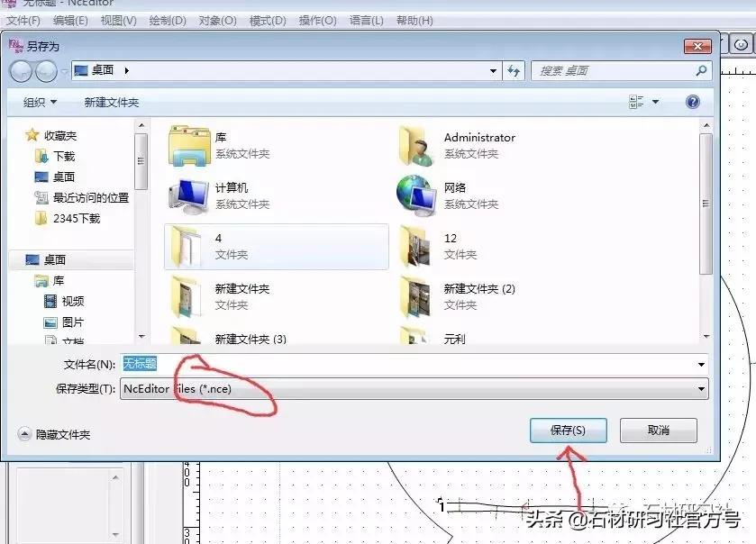
Task: Click navigation pane scrollbar up arrow
Action: (x=141, y=125)
